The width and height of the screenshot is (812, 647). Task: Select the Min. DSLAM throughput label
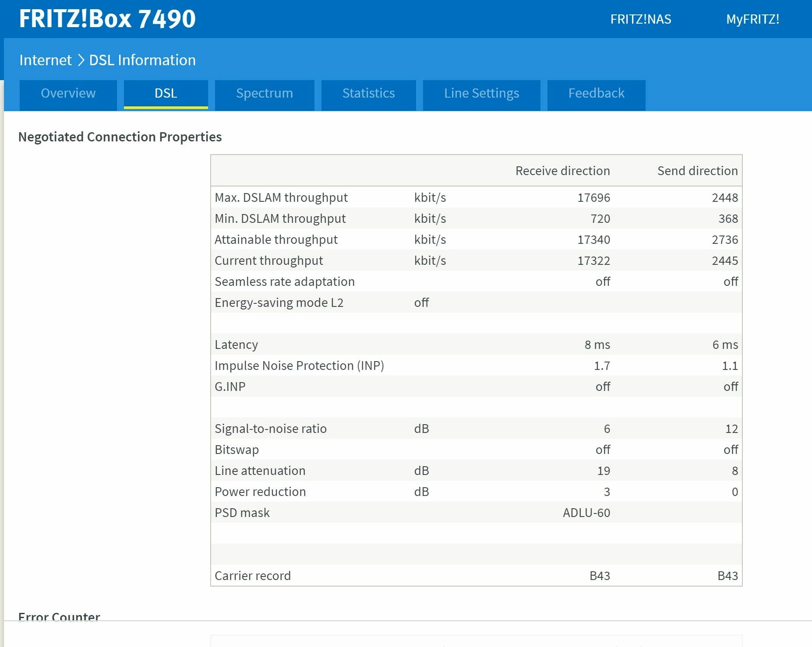click(280, 218)
